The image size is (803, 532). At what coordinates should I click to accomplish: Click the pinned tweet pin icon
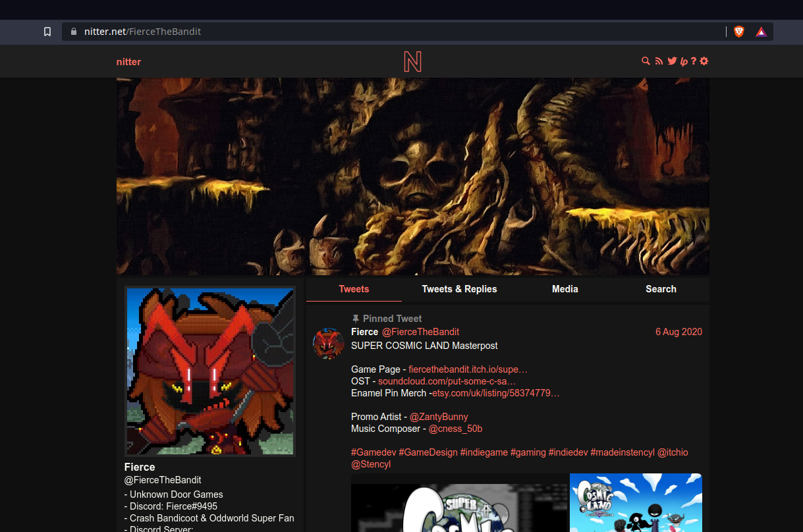356,319
